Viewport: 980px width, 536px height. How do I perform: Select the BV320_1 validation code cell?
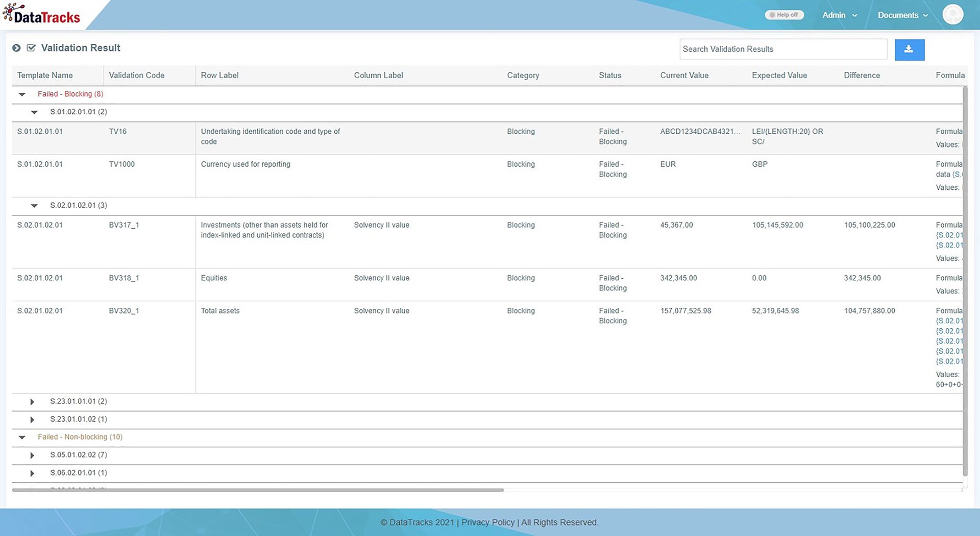pos(124,310)
